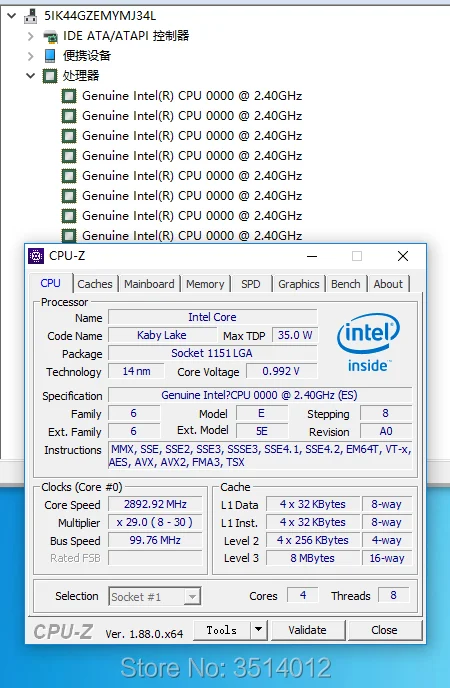Viewport: 450px width, 688px height.
Task: Collapse the 5IK44GZEMYMJ34L computer node
Action: coord(11,16)
